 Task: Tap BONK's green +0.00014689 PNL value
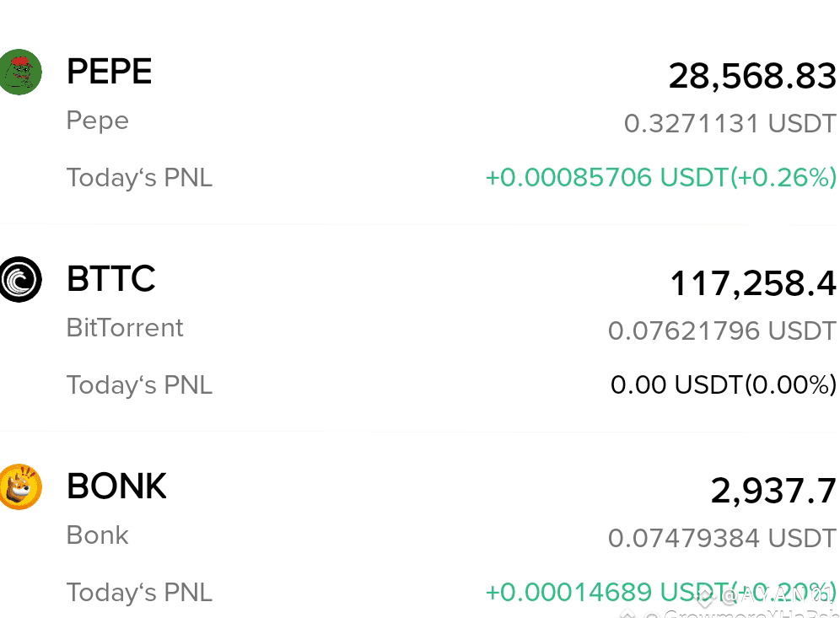[661, 593]
